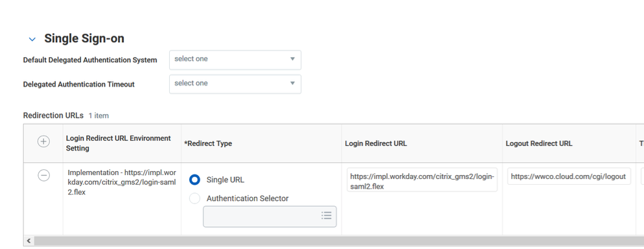This screenshot has height=249, width=644.
Task: Click the Authentication Selector input box
Action: (x=270, y=217)
